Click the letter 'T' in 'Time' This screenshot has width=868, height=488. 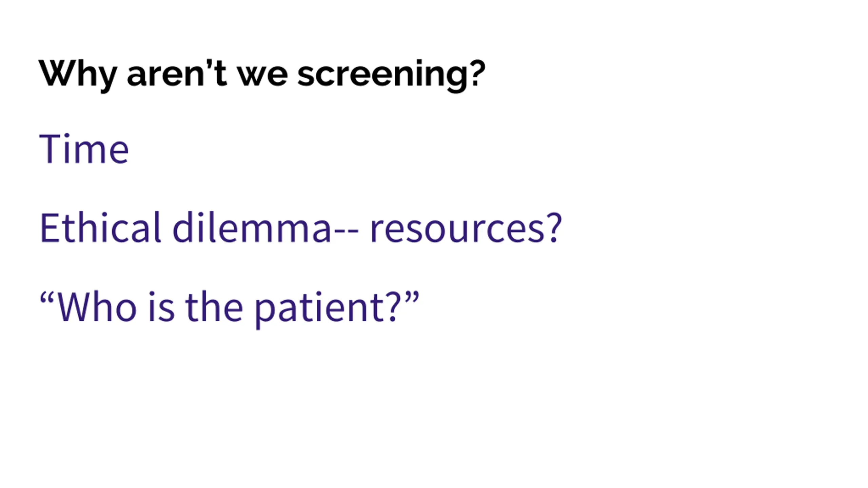click(x=50, y=149)
